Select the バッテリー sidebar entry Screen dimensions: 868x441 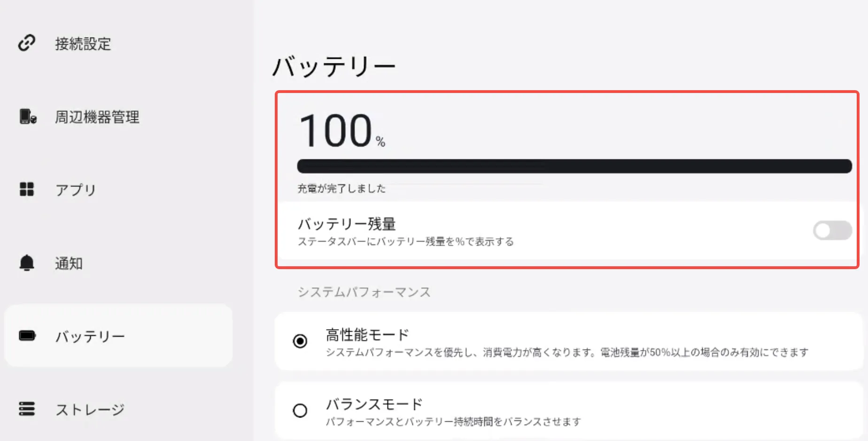tap(90, 336)
